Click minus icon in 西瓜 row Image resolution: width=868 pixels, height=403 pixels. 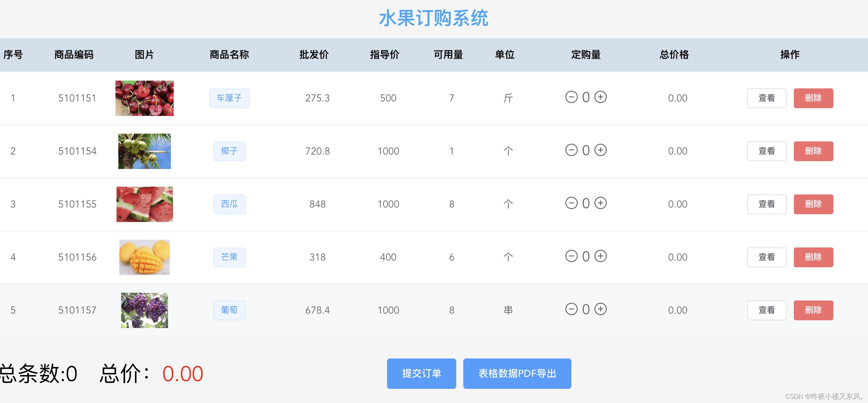(571, 203)
